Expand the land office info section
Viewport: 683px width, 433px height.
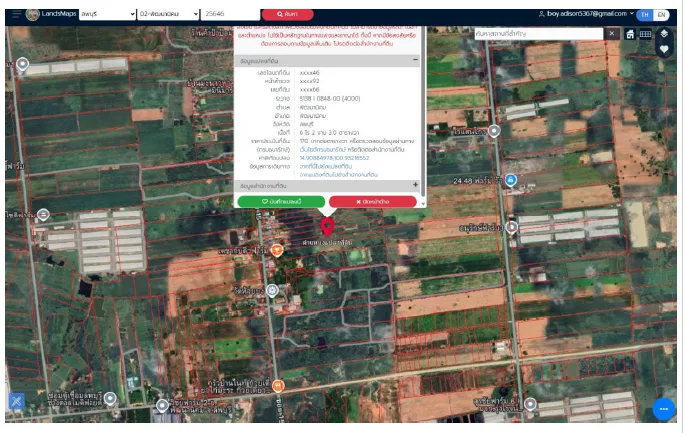point(415,185)
